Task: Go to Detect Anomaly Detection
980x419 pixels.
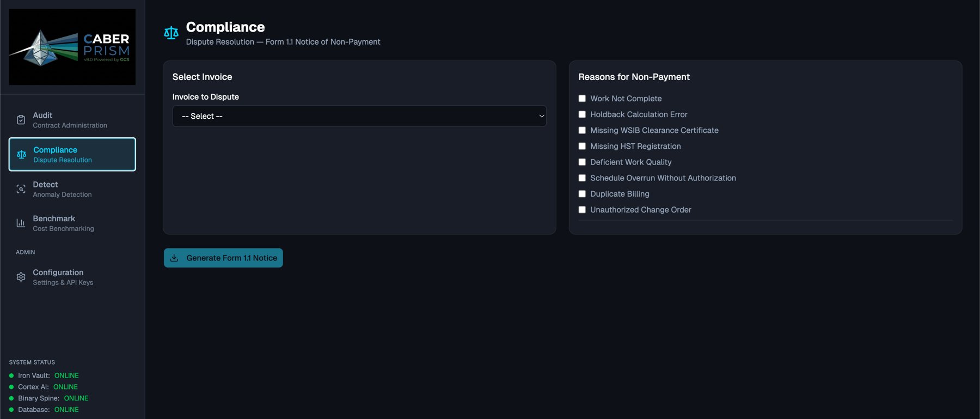Action: pos(72,189)
